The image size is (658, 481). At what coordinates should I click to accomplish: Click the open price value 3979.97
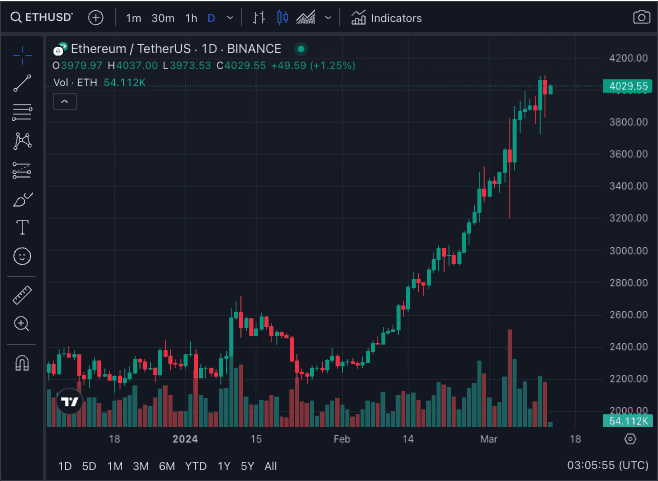81,65
